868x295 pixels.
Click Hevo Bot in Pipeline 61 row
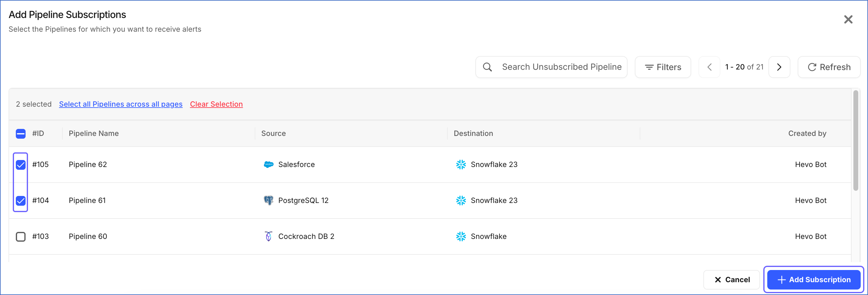point(810,201)
